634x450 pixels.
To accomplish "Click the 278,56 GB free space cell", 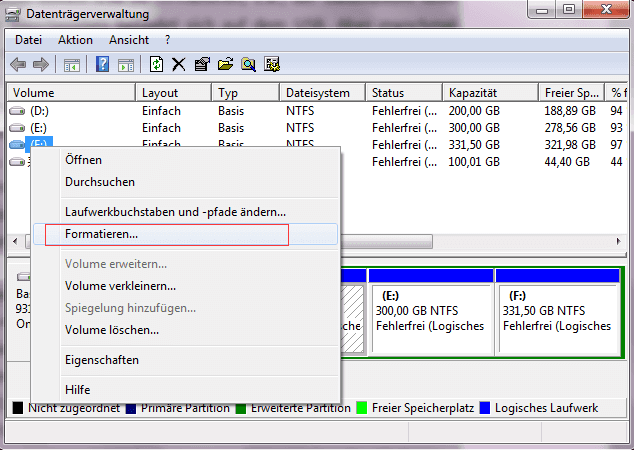I will coord(570,128).
